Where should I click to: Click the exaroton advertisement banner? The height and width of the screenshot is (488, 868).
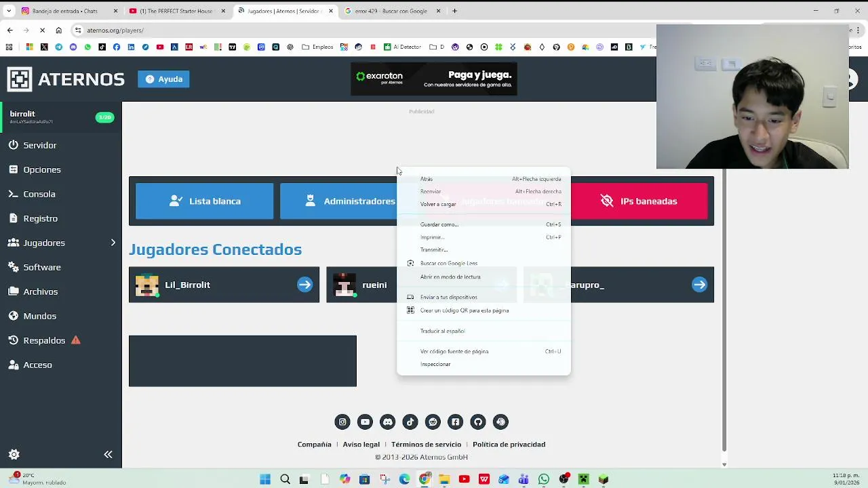point(434,79)
